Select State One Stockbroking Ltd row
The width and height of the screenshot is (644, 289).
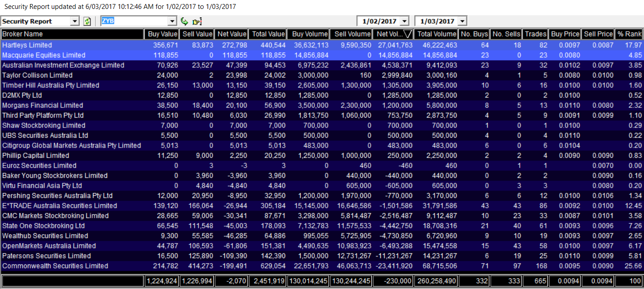(x=322, y=226)
